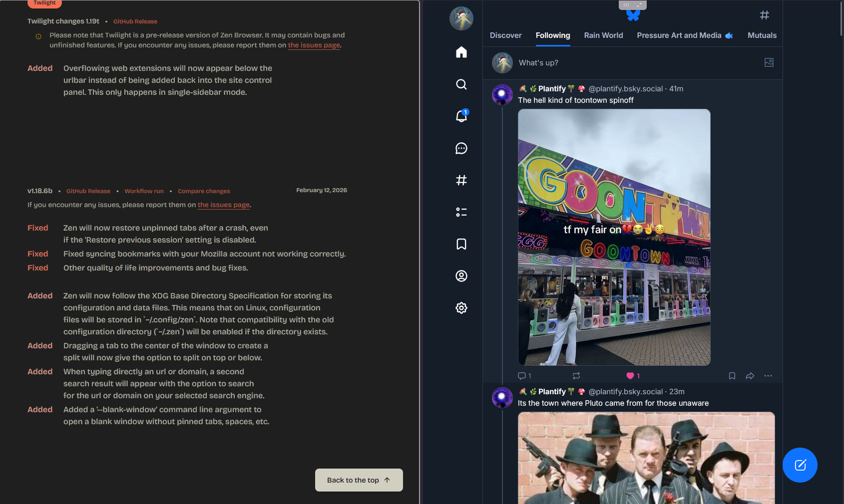Click the blue compose new post button
Viewport: 844px width, 504px height.
coord(800,465)
